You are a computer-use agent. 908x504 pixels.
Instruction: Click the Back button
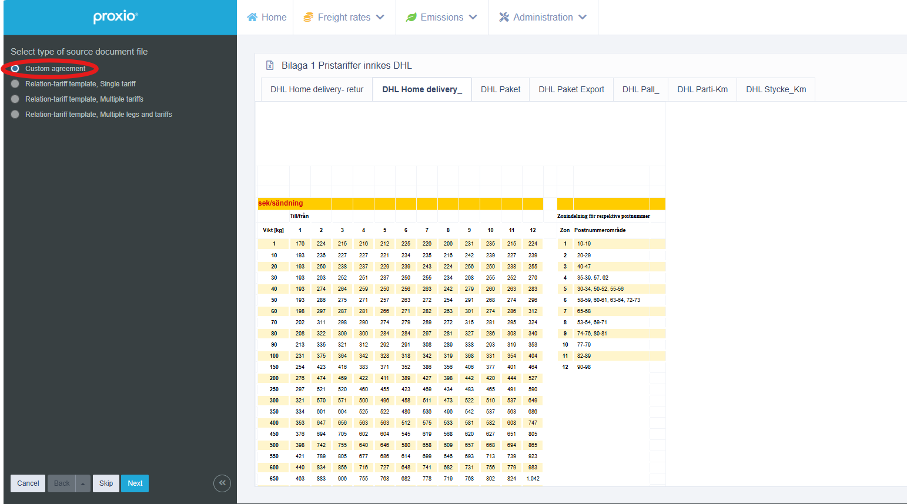pyautogui.click(x=61, y=483)
